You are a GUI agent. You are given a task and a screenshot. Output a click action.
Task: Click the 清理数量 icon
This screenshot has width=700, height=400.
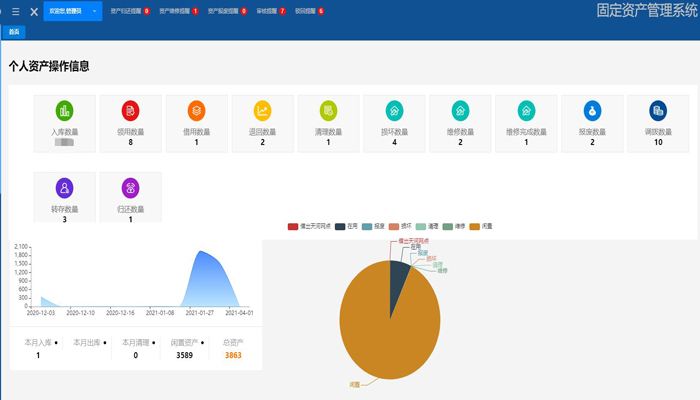328,111
